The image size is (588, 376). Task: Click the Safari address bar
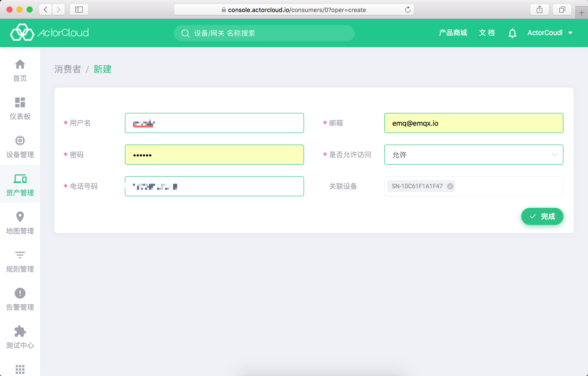(x=294, y=10)
